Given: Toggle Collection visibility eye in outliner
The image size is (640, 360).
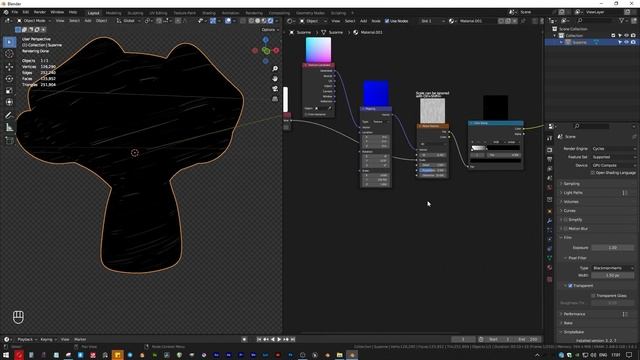Looking at the screenshot, I should (x=627, y=36).
